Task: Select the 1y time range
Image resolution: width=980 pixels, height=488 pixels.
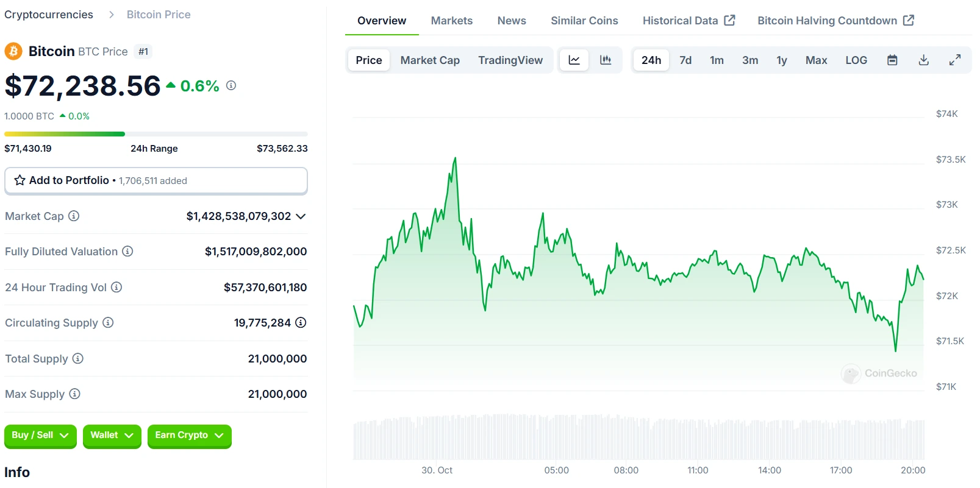Action: pos(782,60)
